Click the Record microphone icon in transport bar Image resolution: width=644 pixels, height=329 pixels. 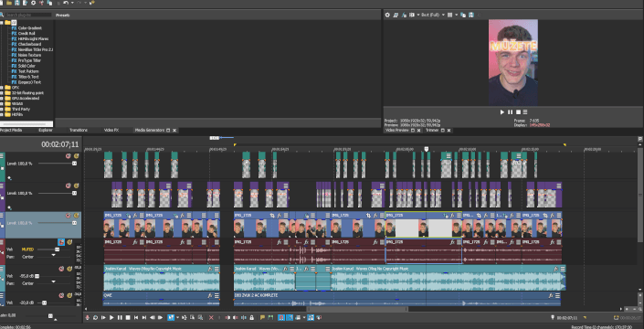click(87, 317)
